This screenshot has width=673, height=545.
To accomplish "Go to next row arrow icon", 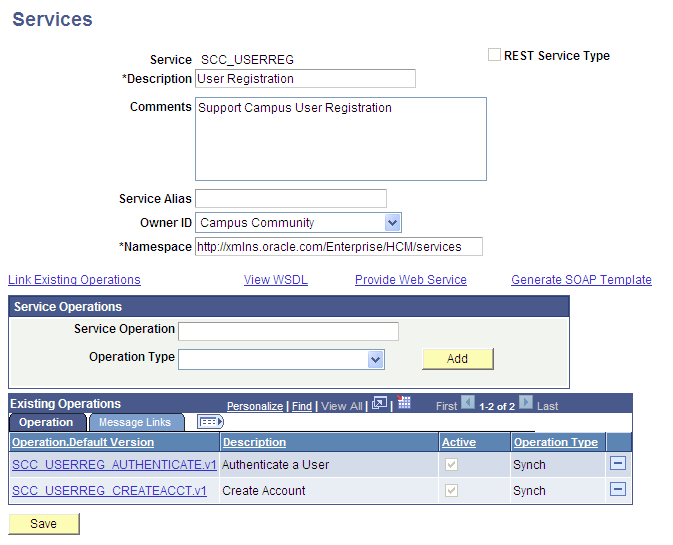I will point(526,403).
